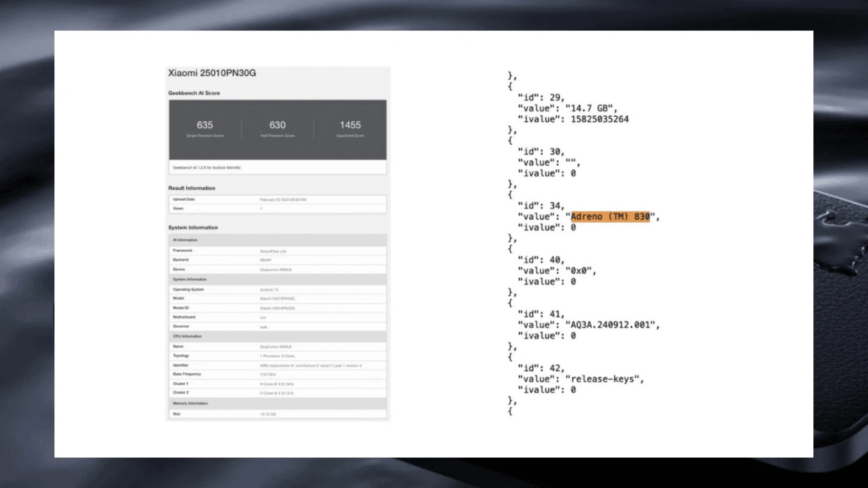Viewport: 868px width, 488px height.
Task: Click the 'Framework' row label
Action: click(182, 250)
